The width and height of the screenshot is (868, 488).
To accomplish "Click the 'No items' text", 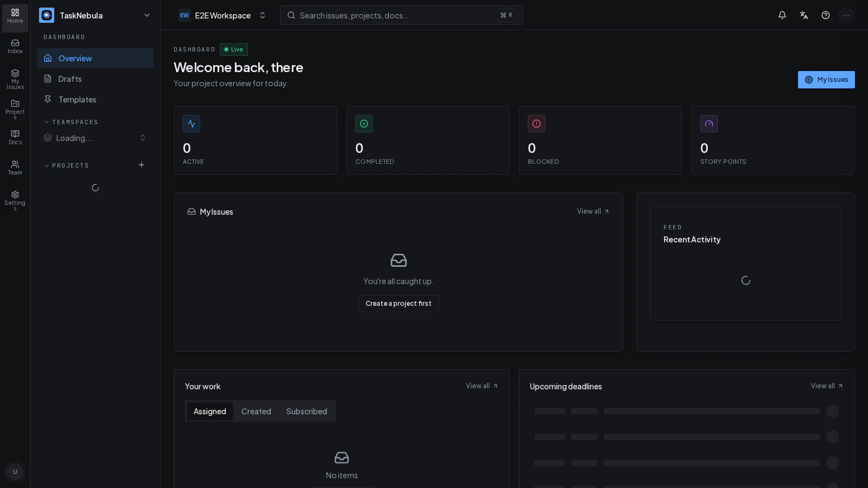I will point(342,475).
